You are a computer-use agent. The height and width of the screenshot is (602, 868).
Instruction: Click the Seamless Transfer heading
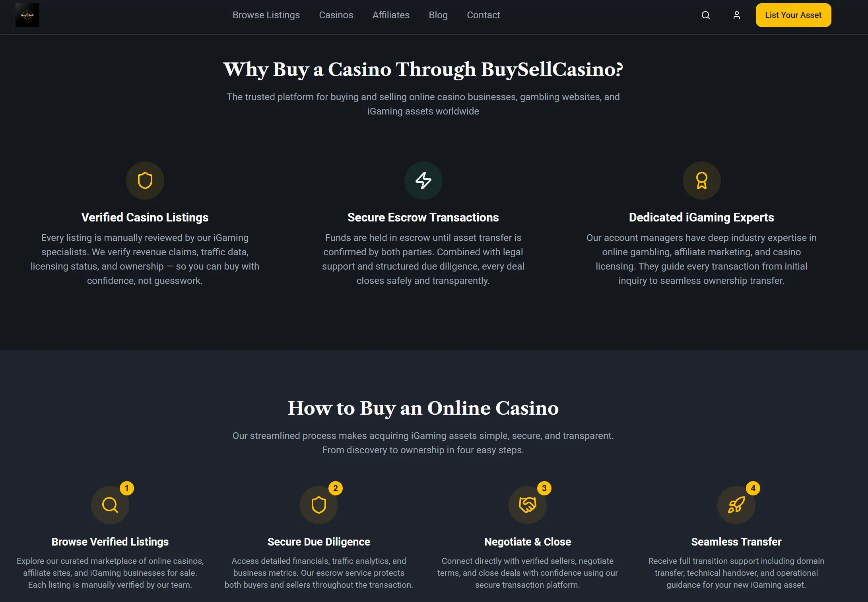point(736,542)
